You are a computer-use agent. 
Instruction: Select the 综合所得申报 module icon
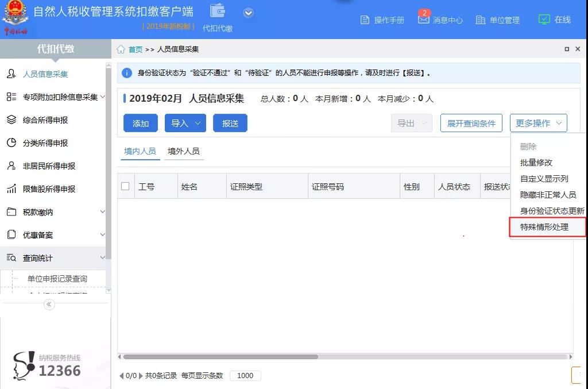13,120
